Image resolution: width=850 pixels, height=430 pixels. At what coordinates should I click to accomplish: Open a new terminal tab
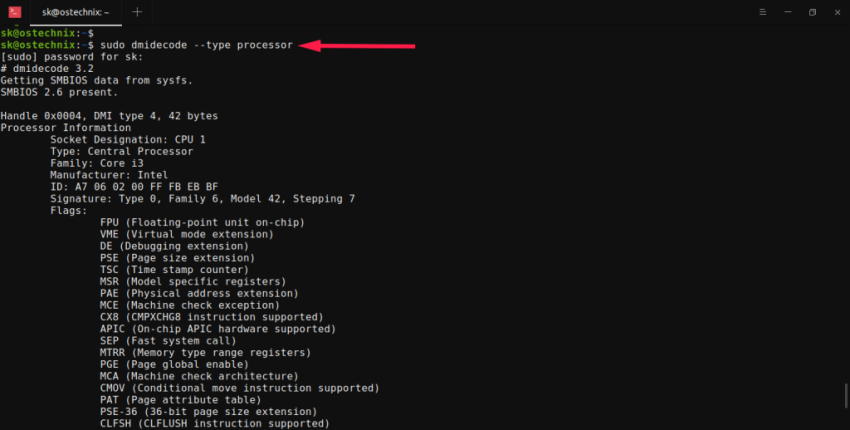(137, 12)
